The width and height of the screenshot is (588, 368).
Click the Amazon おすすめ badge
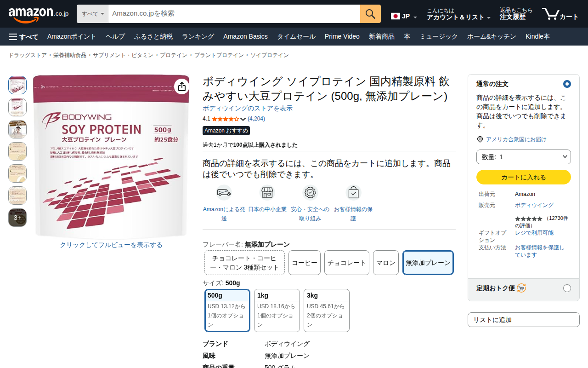tap(226, 131)
